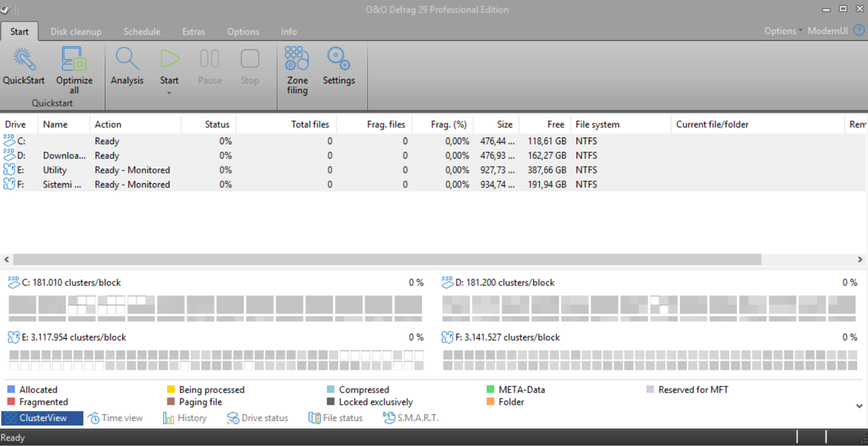Expand the legend with chevron arrow

coord(859,406)
